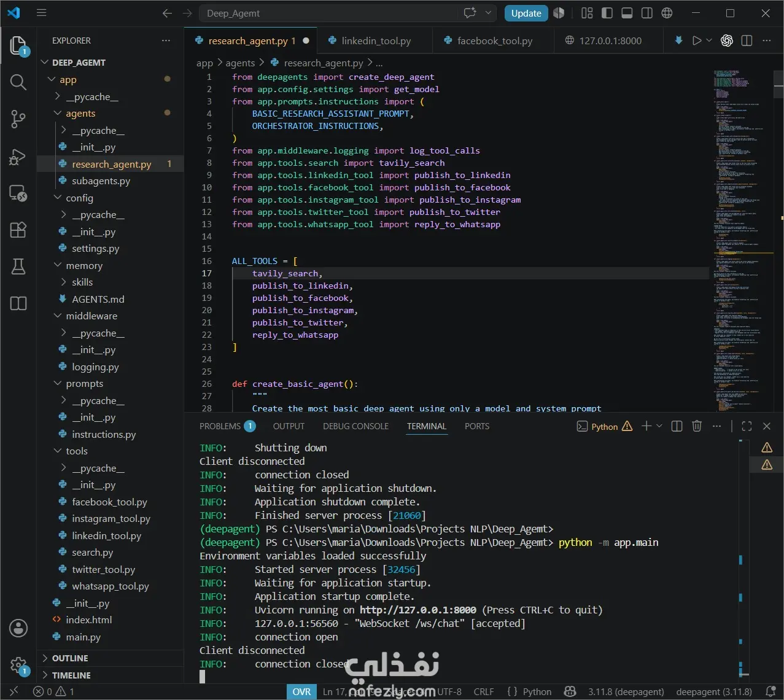Split the editor to the right
The width and height of the screenshot is (784, 700).
747,41
